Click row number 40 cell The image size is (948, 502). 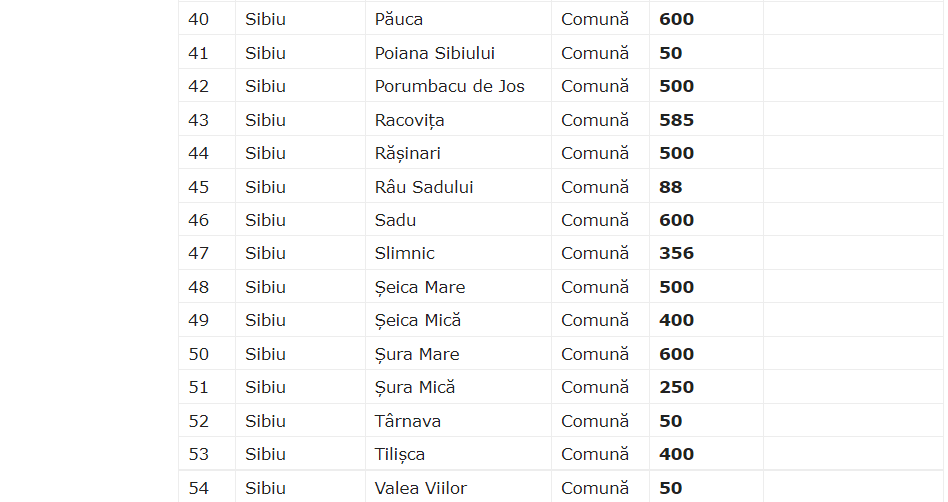click(x=198, y=19)
